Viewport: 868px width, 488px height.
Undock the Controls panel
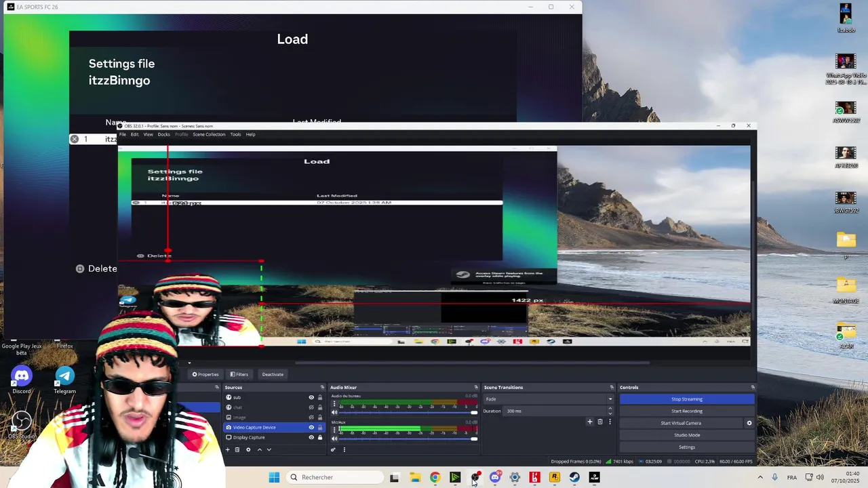tap(753, 387)
